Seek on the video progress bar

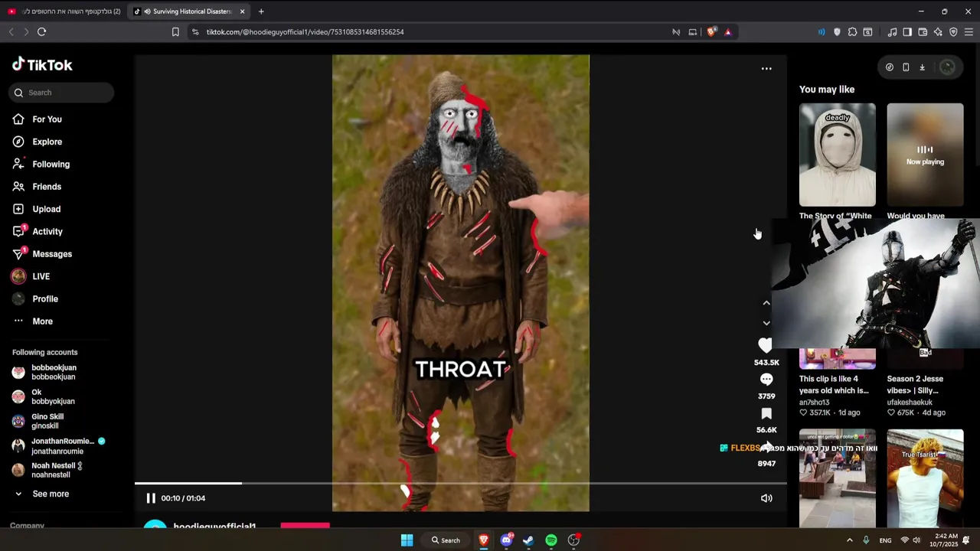tap(461, 484)
